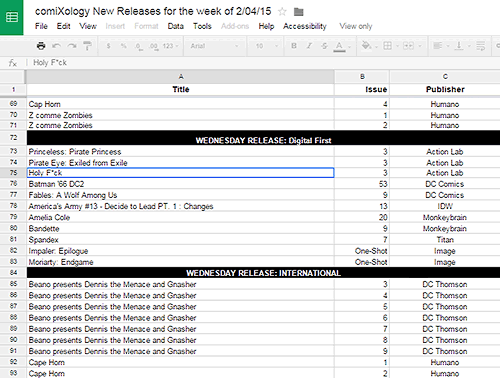Increase decimal places icon

pyautogui.click(x=154, y=46)
